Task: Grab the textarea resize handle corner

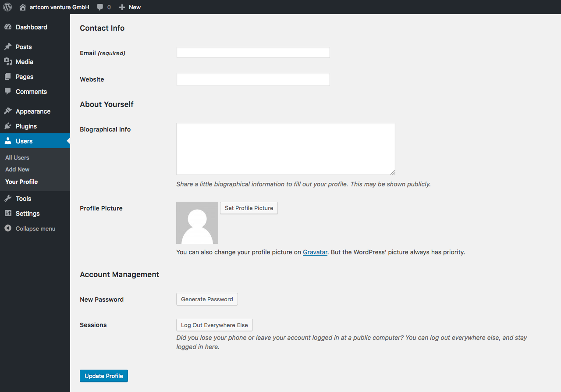Action: 392,172
